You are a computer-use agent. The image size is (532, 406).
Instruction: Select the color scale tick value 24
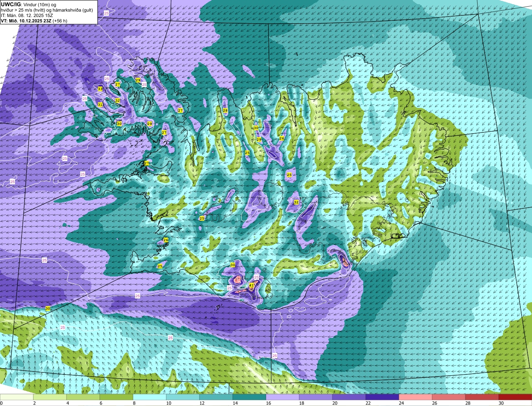click(401, 403)
